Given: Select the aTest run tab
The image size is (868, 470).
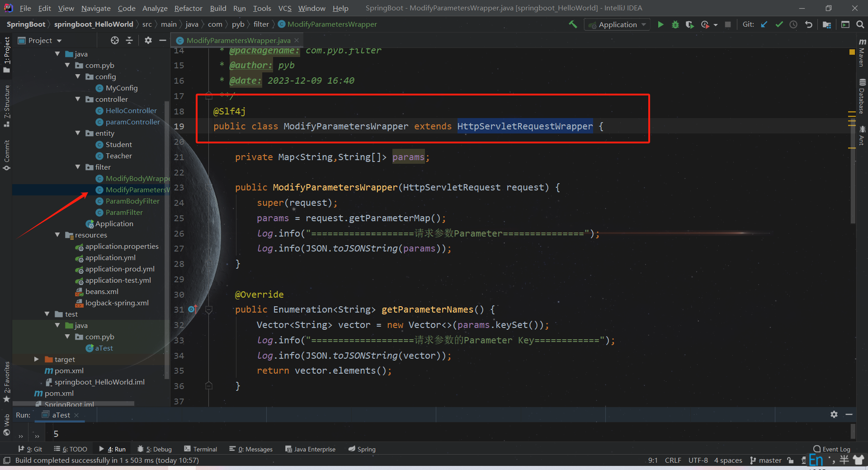Looking at the screenshot, I should (x=61, y=415).
